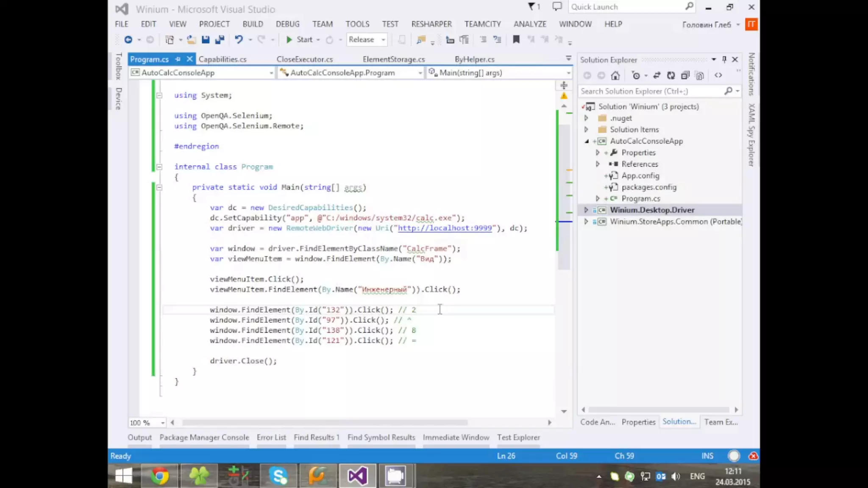Open the RESHARPER menu
Image resolution: width=868 pixels, height=488 pixels.
tap(431, 24)
